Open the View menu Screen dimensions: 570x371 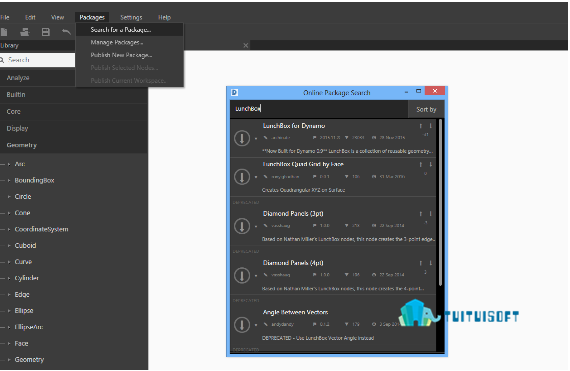[x=57, y=17]
